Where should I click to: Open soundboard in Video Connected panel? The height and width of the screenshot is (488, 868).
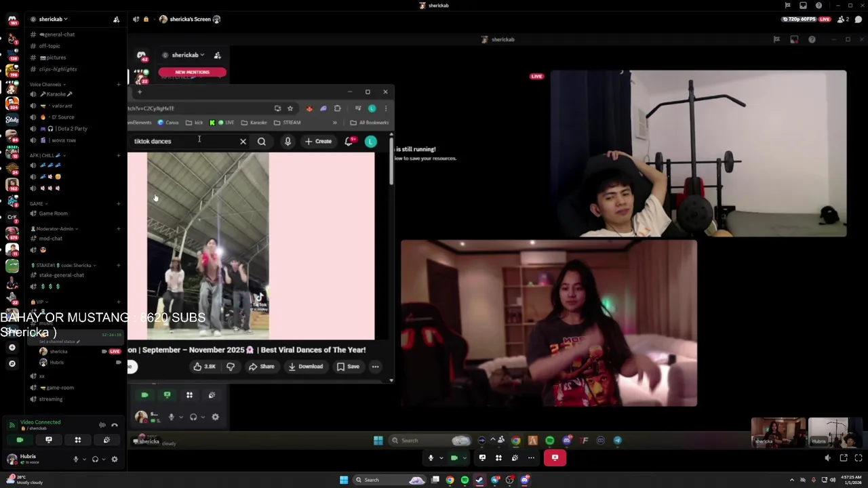(106, 440)
